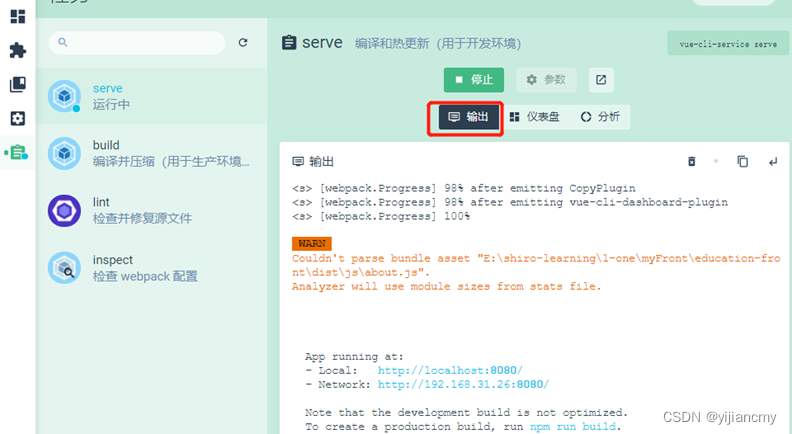Switch to the 分析 analyzer tab

(x=600, y=117)
